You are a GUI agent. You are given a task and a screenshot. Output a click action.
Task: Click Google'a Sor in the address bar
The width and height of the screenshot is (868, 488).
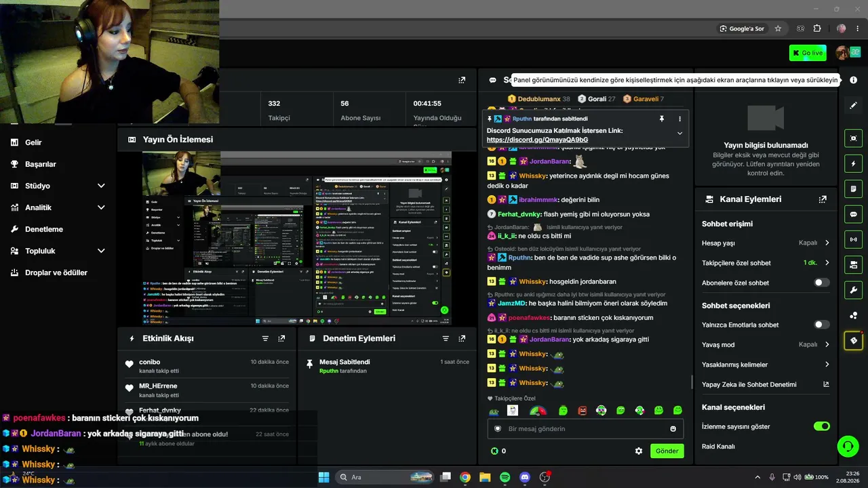pos(743,28)
